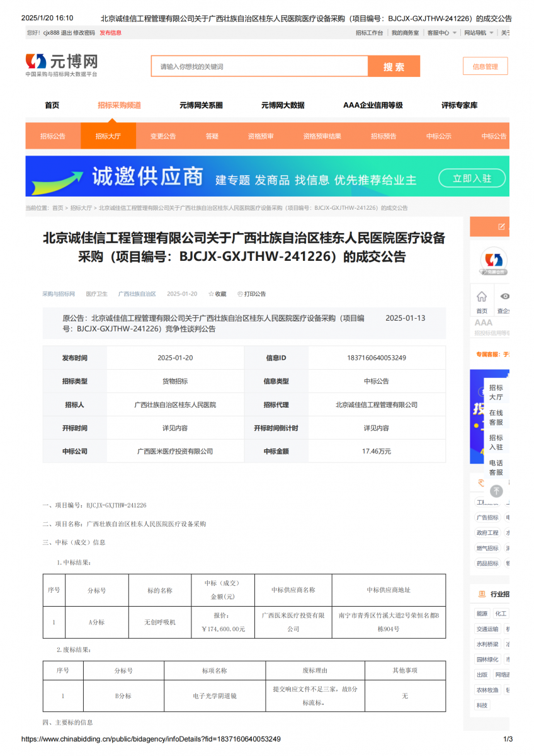The height and width of the screenshot is (756, 534).
Task: Open the original announcement 原公告 link
Action: click(x=213, y=323)
